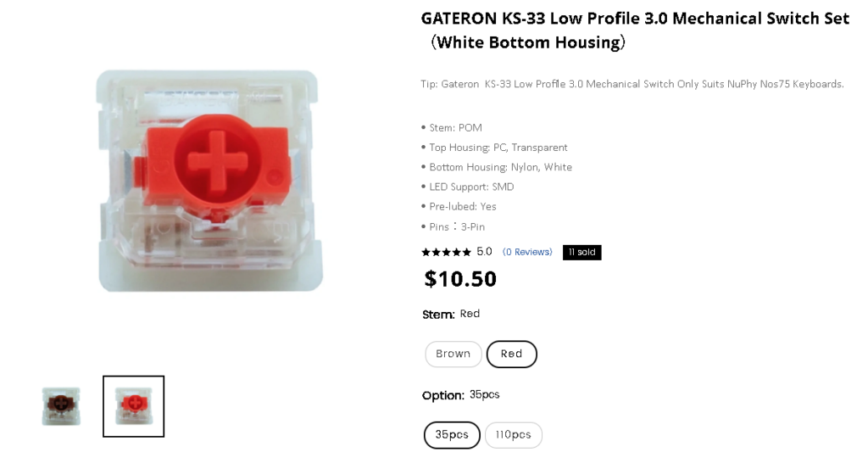This screenshot has width=868, height=452.
Task: Click the Pins: 3-Pin specification line
Action: (x=456, y=226)
